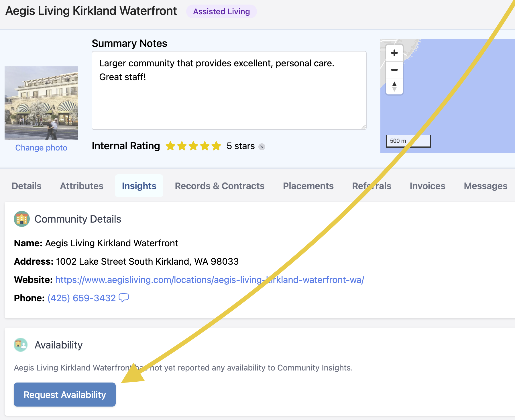
Task: Click the Name value in Community Details
Action: pyautogui.click(x=111, y=243)
